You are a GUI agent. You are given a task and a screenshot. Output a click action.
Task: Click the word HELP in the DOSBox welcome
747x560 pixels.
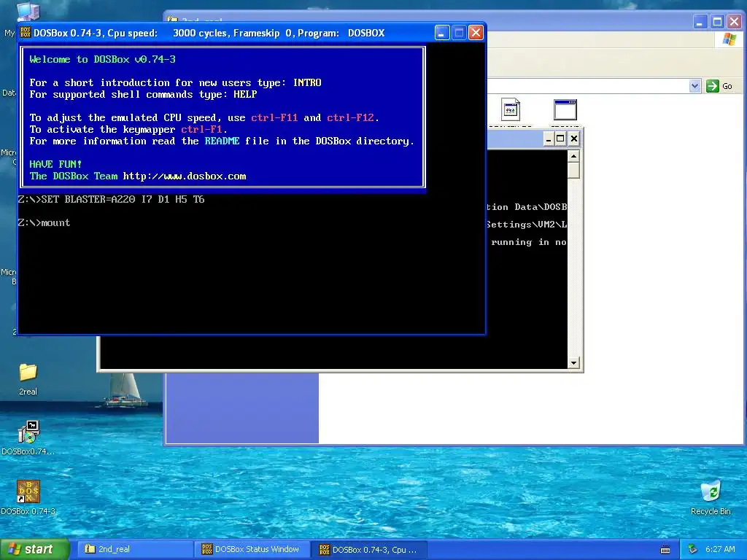(x=245, y=94)
